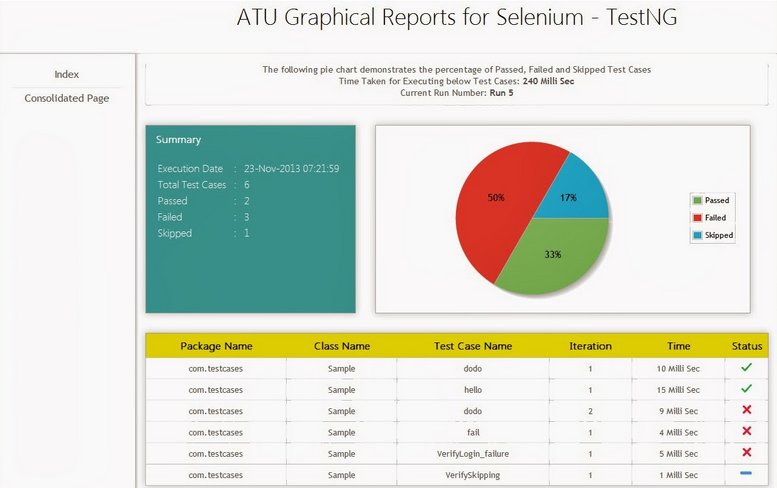Open the Index page in sidebar
Viewport: 777px width, 488px height.
tap(67, 74)
